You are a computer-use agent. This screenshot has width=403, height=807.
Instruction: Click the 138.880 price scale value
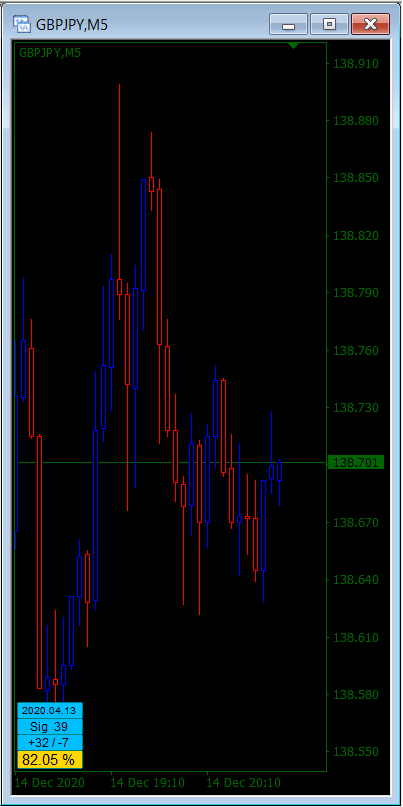click(356, 121)
